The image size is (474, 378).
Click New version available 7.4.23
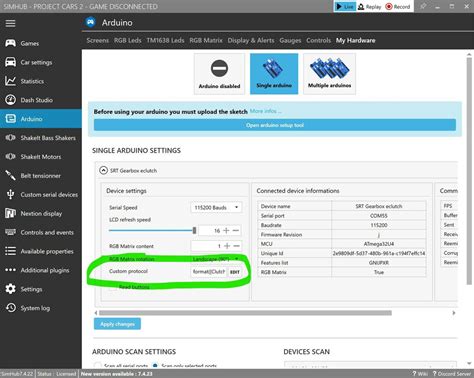[117, 374]
